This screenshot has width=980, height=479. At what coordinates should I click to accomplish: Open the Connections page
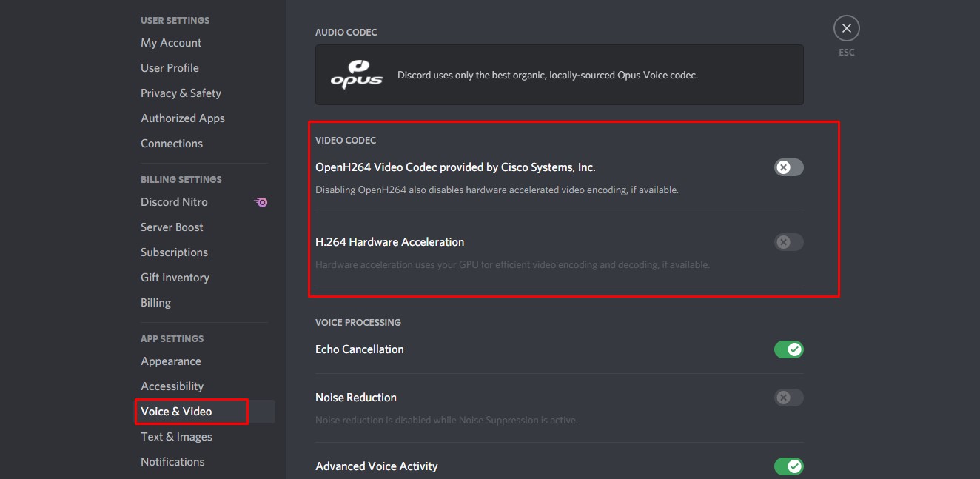tap(172, 143)
